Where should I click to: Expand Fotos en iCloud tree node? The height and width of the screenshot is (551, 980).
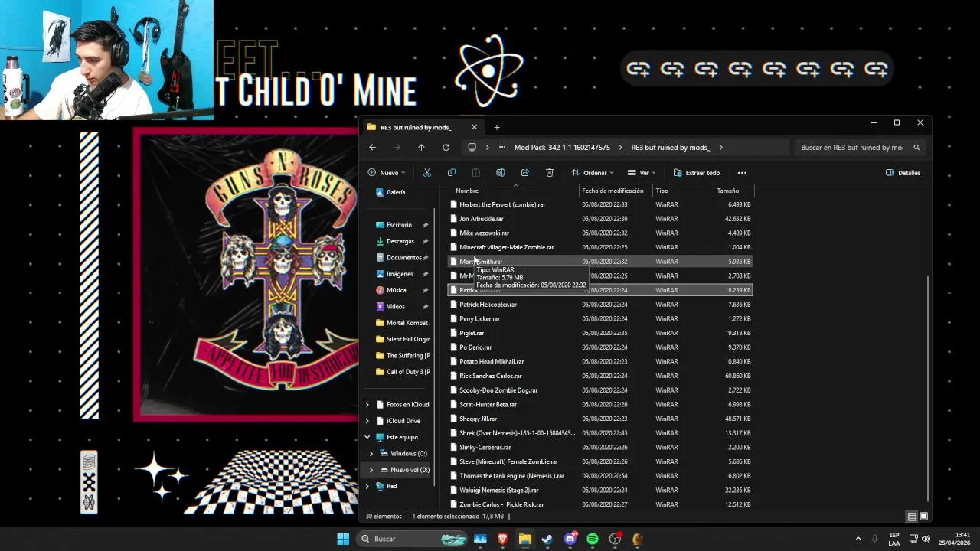point(367,405)
